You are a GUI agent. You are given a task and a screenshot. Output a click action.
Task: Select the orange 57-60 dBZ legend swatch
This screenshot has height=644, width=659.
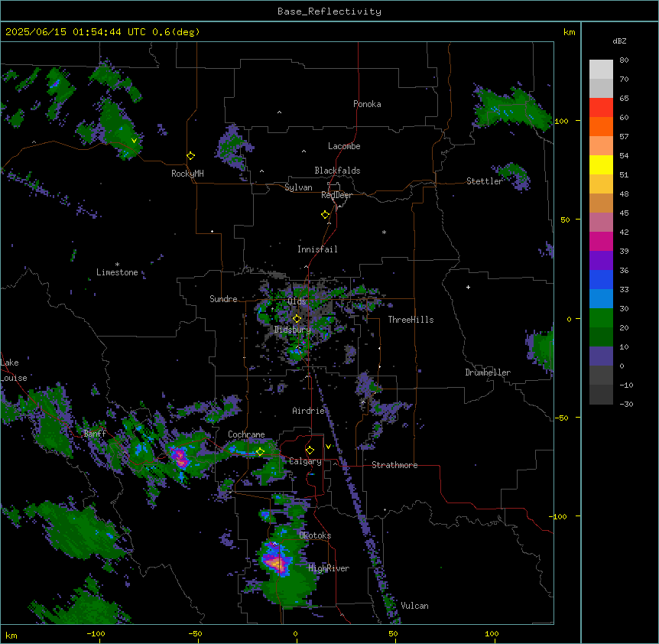coord(601,126)
